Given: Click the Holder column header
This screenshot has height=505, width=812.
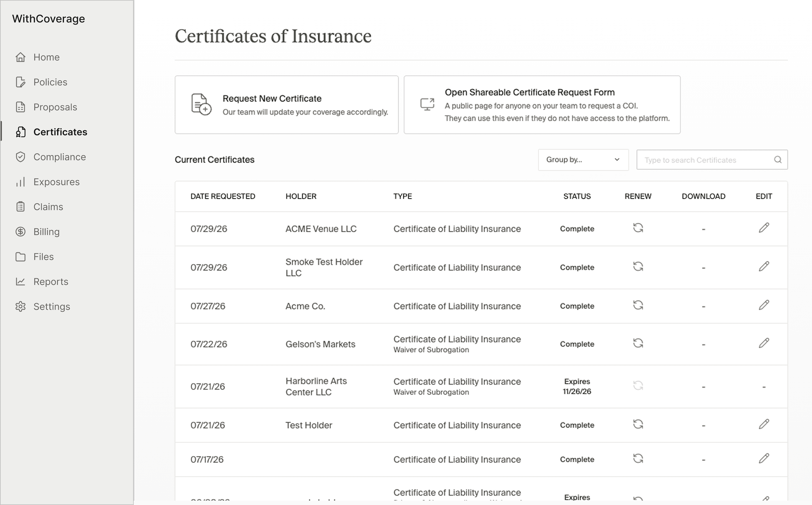Looking at the screenshot, I should pos(301,196).
